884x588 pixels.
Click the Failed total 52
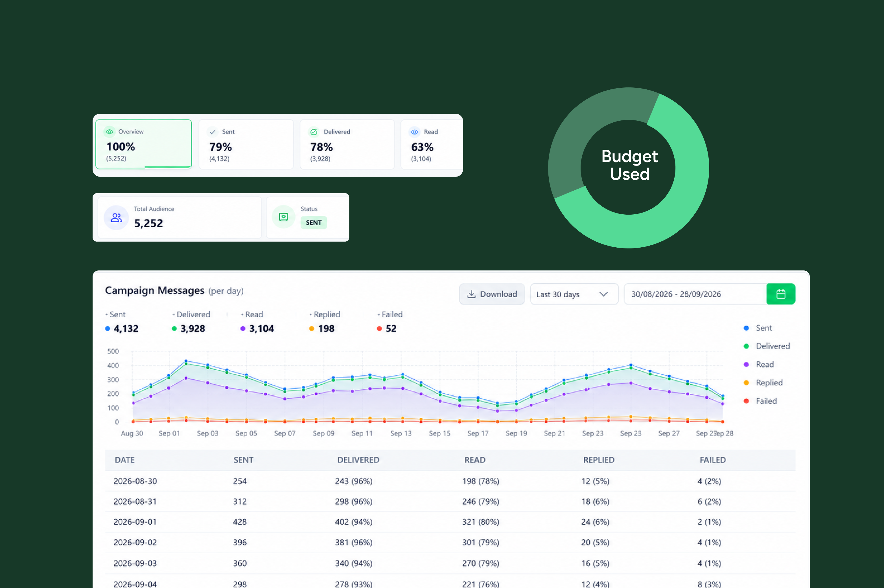click(391, 329)
